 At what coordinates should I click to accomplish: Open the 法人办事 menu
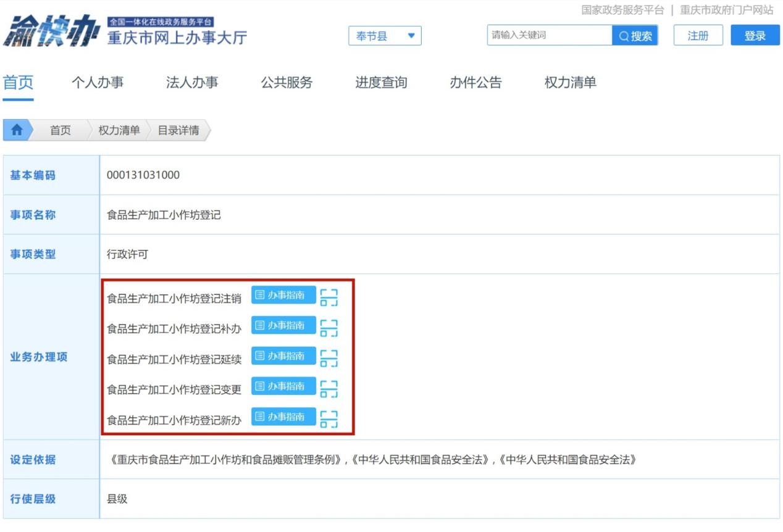click(x=192, y=83)
